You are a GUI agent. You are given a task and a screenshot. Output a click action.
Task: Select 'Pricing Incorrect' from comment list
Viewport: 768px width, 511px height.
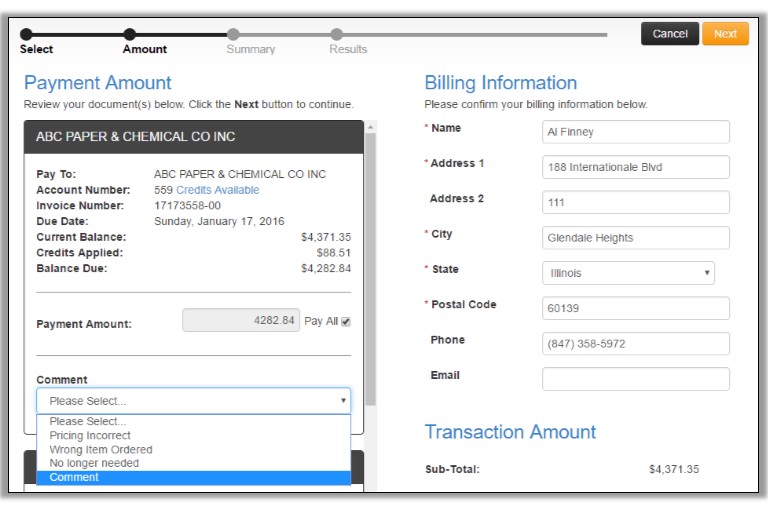pos(90,436)
